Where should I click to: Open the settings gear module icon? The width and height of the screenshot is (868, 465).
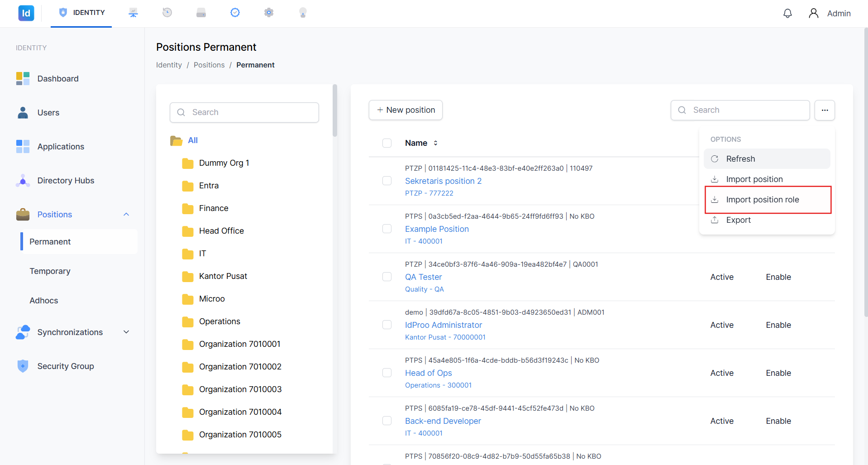click(x=269, y=13)
